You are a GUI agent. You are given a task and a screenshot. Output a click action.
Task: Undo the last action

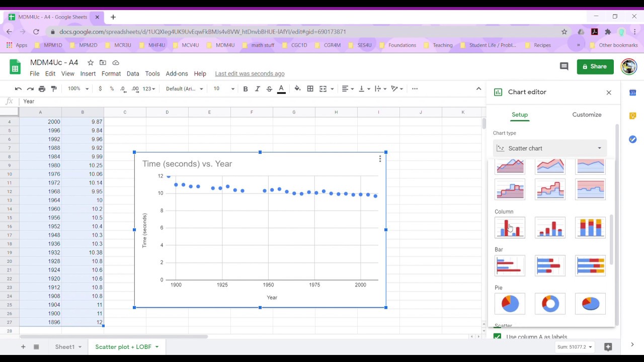point(18,88)
